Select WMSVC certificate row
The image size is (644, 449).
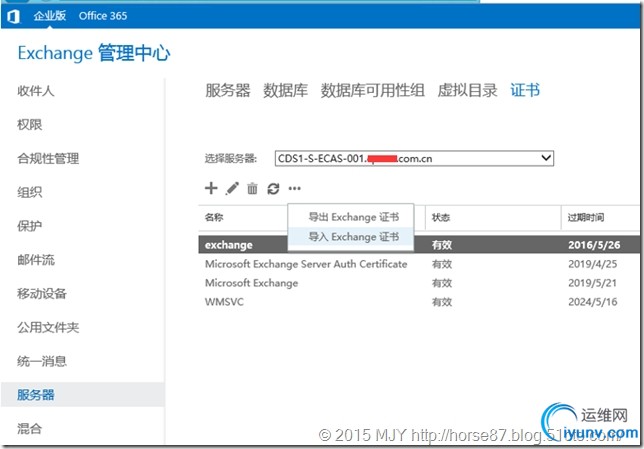click(x=419, y=302)
